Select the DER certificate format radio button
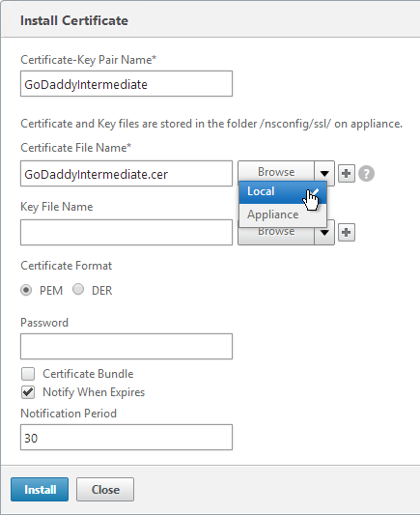Screen dimensions: 420x515 (78, 289)
